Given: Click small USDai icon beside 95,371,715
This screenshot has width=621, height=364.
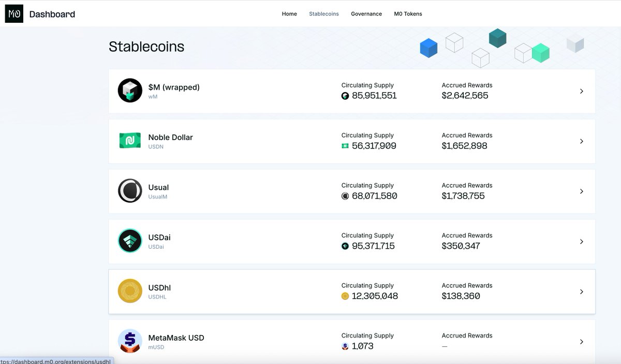Looking at the screenshot, I should (345, 246).
